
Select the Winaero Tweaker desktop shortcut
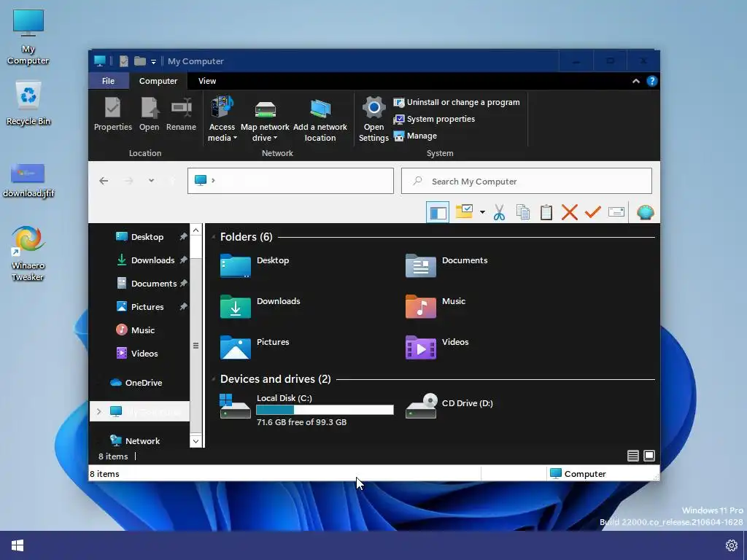[28, 253]
